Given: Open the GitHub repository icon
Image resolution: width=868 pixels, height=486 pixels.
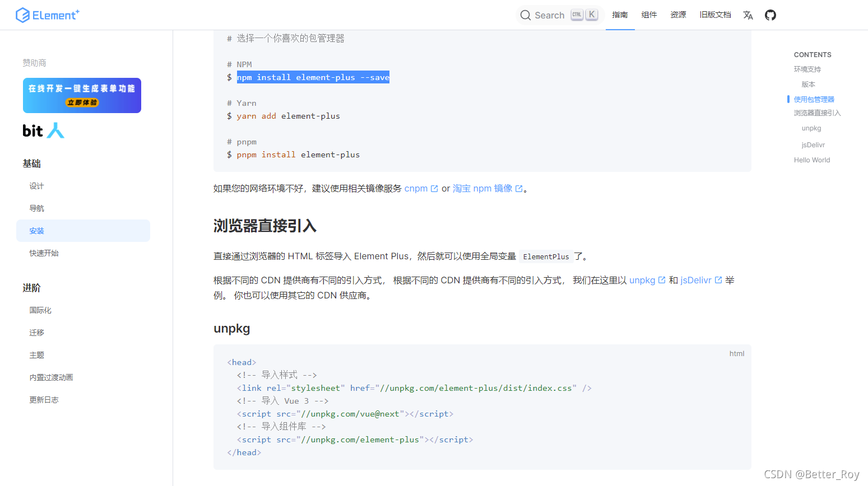Looking at the screenshot, I should tap(770, 15).
